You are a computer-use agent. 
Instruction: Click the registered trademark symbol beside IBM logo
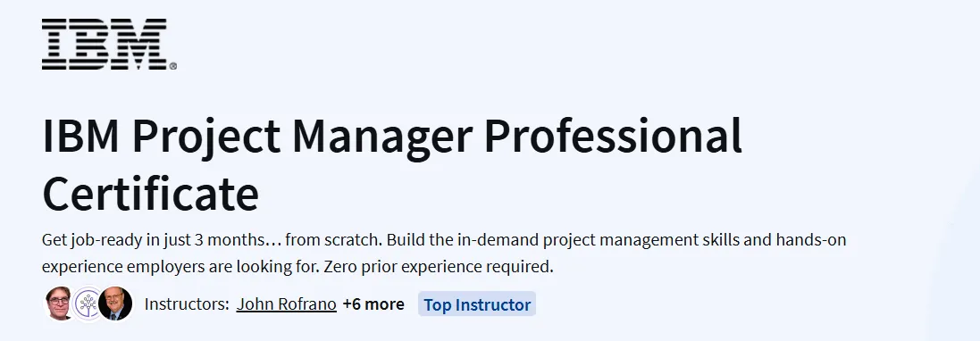pyautogui.click(x=173, y=65)
